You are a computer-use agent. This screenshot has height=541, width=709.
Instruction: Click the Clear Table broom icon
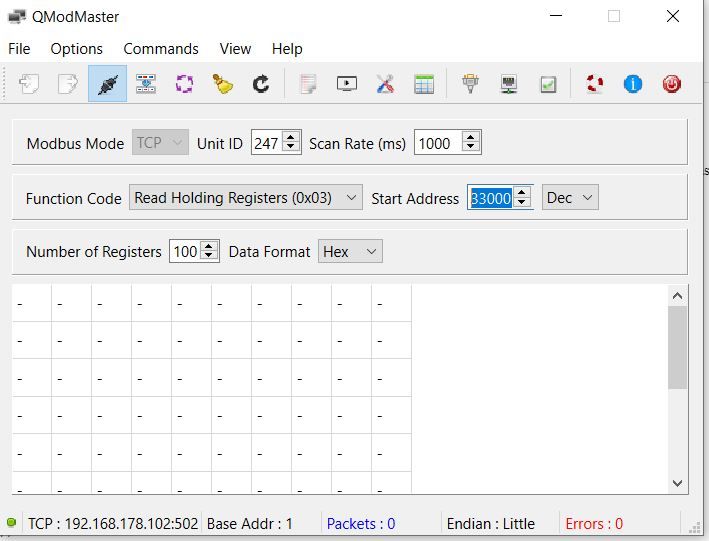[x=223, y=84]
